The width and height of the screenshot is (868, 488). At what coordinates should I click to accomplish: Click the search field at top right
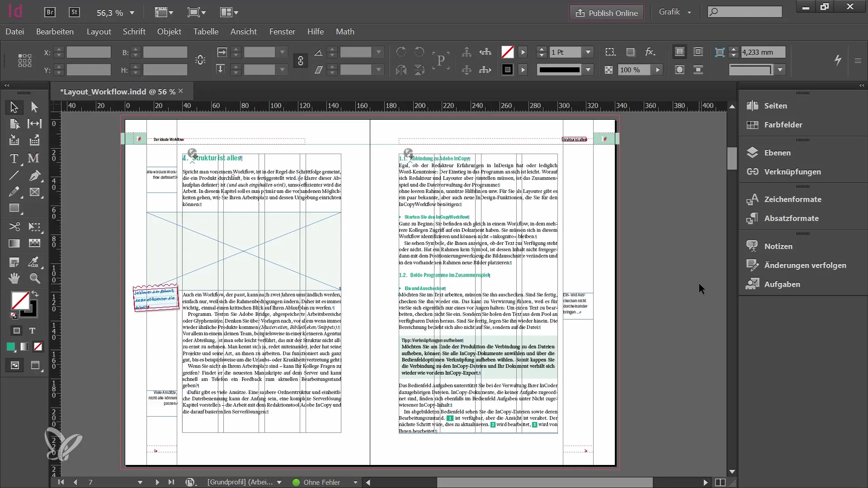click(x=745, y=12)
